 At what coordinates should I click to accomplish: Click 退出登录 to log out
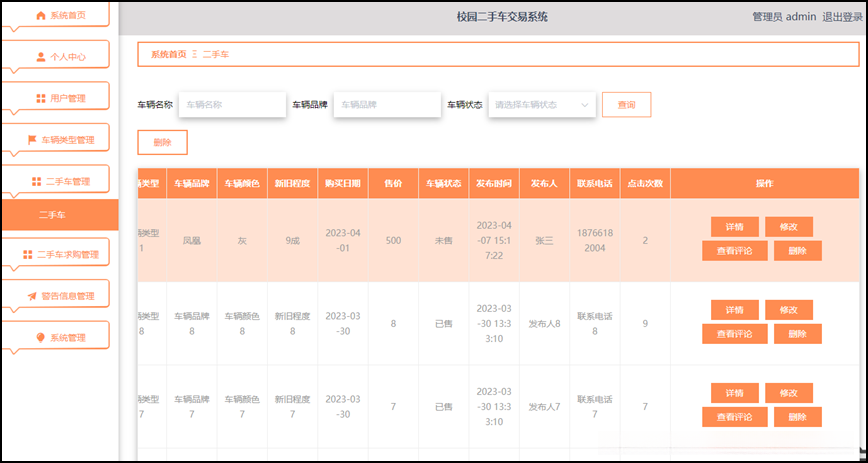843,17
